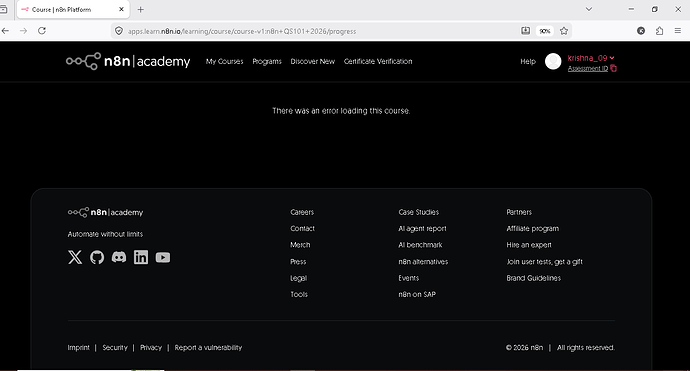Open the X (Twitter) social icon
This screenshot has height=371, width=690.
click(75, 257)
